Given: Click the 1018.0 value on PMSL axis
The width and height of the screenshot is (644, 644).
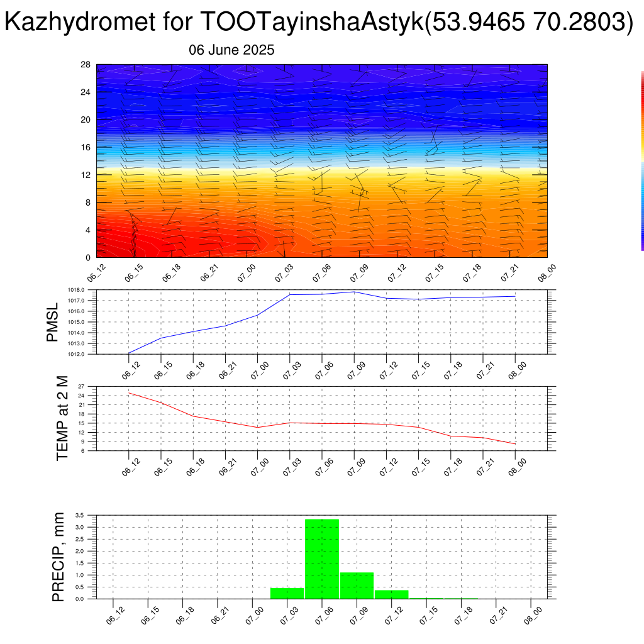Looking at the screenshot, I should (x=76, y=290).
